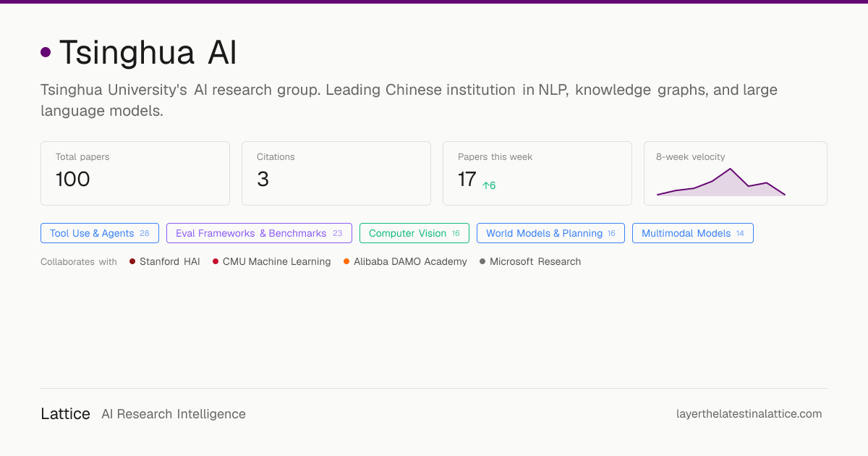Click the total papers value 100
Image resolution: width=868 pixels, height=456 pixels.
click(x=73, y=179)
